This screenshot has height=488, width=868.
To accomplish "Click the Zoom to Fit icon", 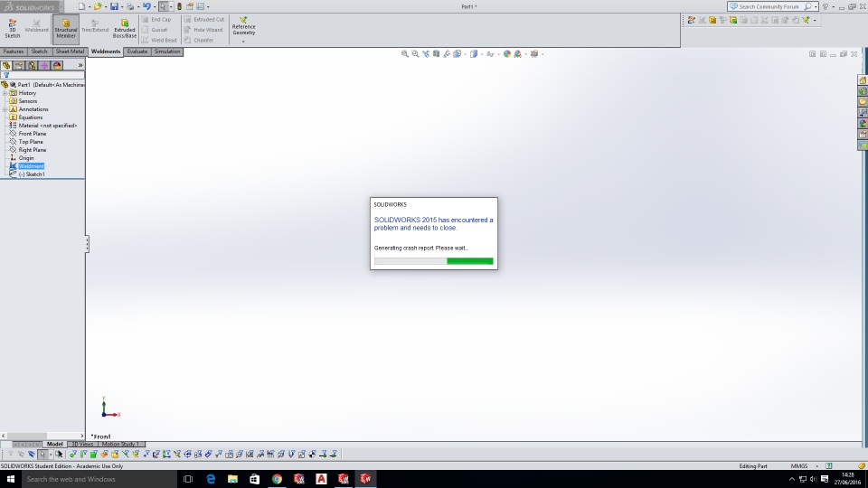I will [405, 53].
